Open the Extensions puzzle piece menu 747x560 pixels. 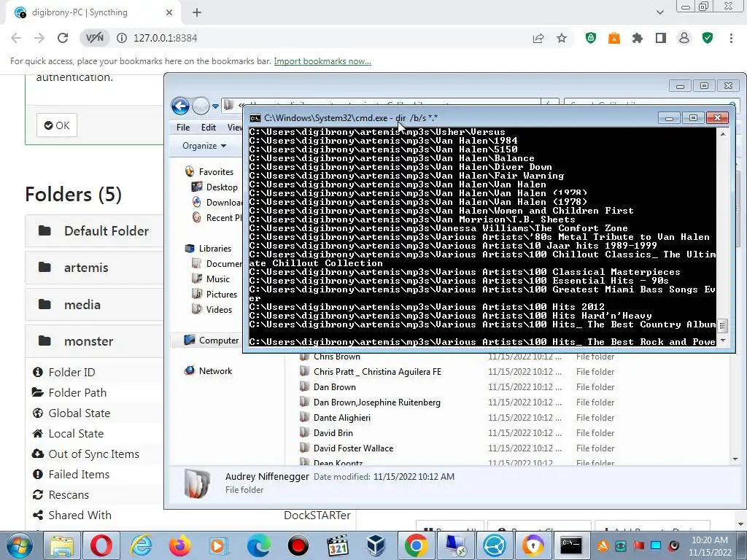tap(638, 38)
